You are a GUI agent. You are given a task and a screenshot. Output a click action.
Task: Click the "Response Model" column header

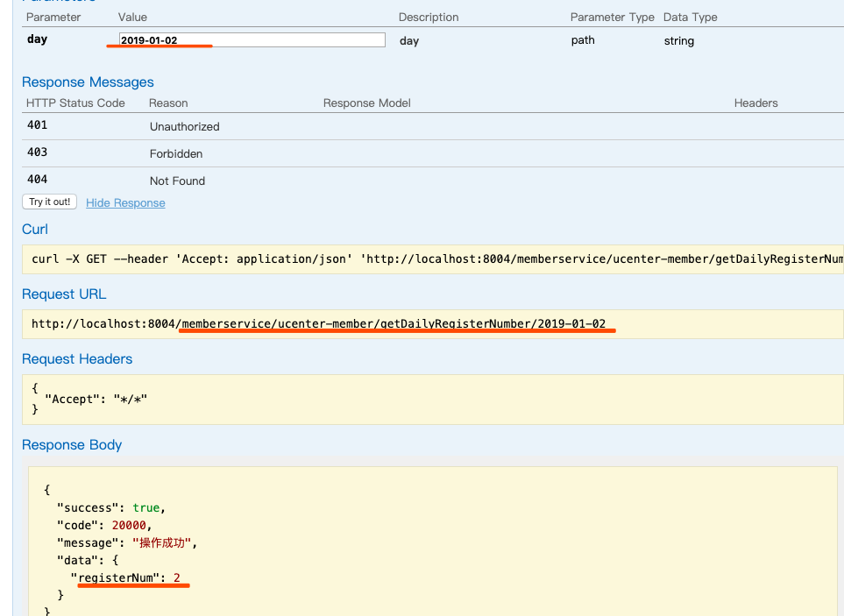pyautogui.click(x=366, y=103)
